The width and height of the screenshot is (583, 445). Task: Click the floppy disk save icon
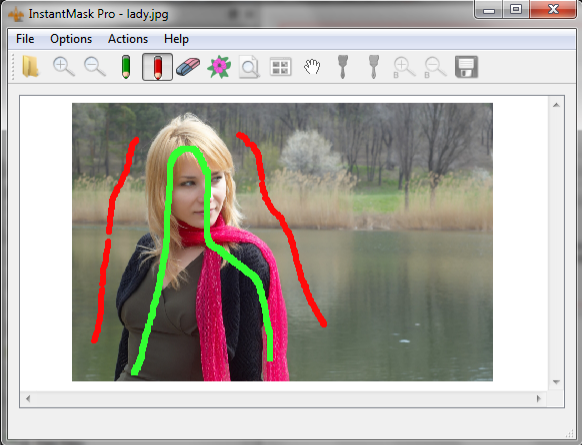[467, 67]
